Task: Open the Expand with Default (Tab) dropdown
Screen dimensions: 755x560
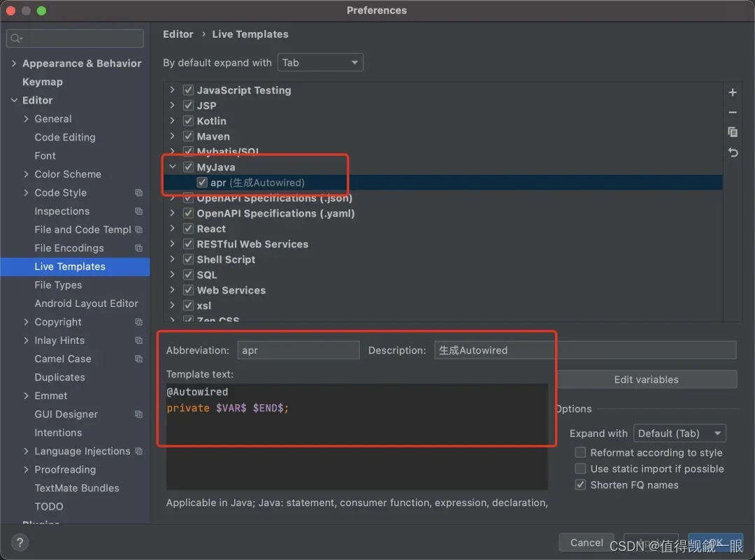Action: pos(679,433)
